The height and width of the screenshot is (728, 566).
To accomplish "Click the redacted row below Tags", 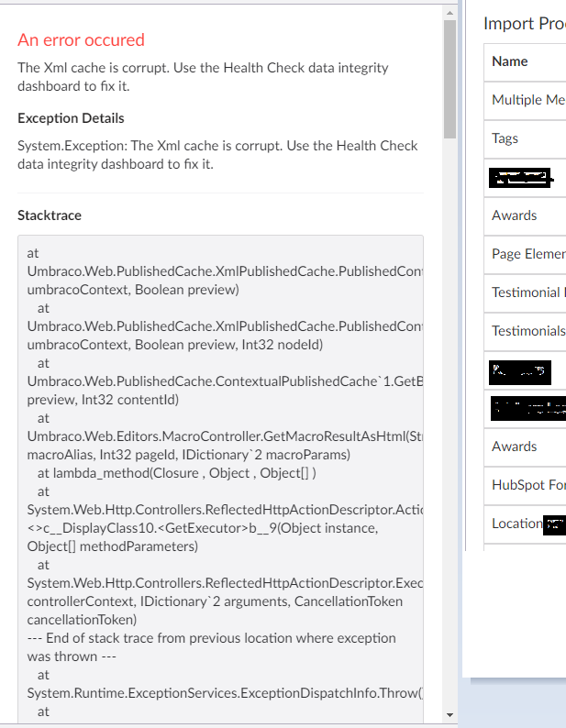I will pyautogui.click(x=525, y=177).
